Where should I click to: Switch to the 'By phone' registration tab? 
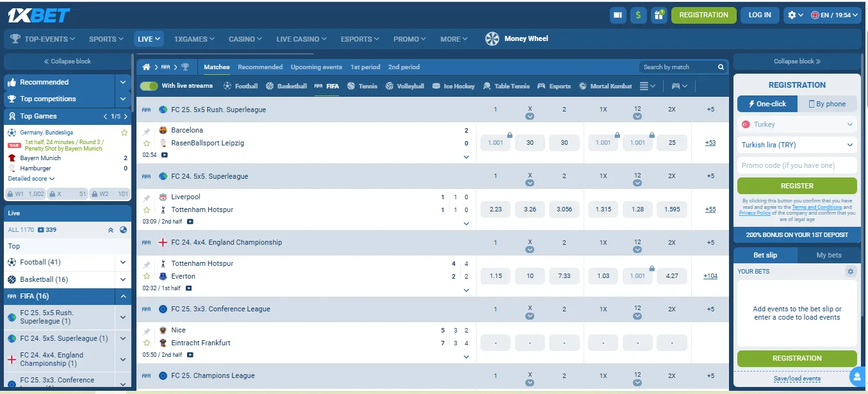[826, 103]
